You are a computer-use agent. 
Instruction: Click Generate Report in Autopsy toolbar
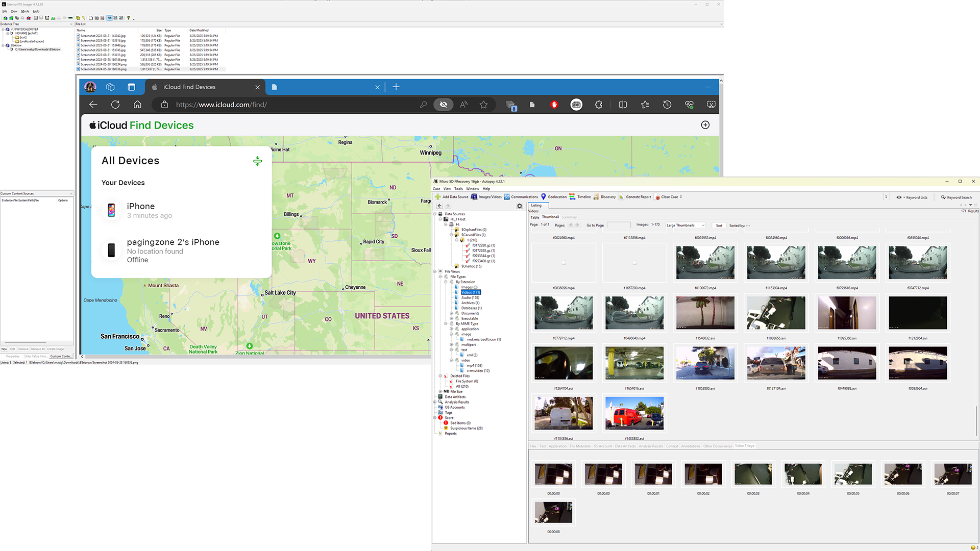coord(635,197)
